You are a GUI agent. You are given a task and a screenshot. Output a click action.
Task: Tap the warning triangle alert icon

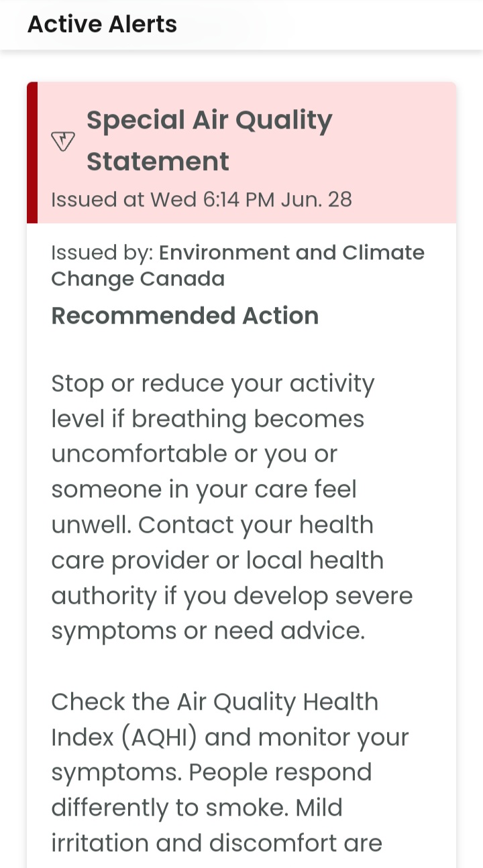pyautogui.click(x=62, y=141)
